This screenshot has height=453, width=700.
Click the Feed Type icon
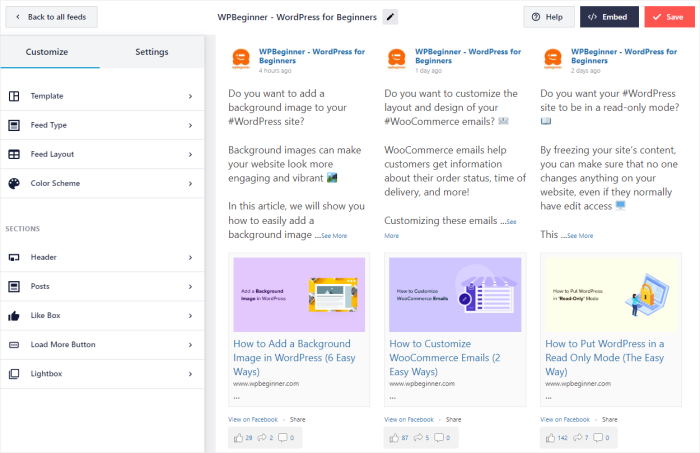(x=14, y=125)
